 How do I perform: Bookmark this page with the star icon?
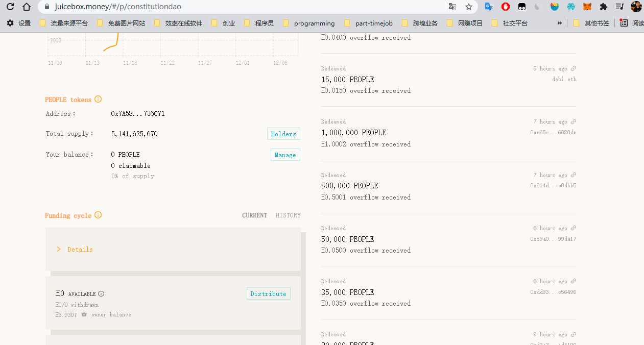point(468,7)
